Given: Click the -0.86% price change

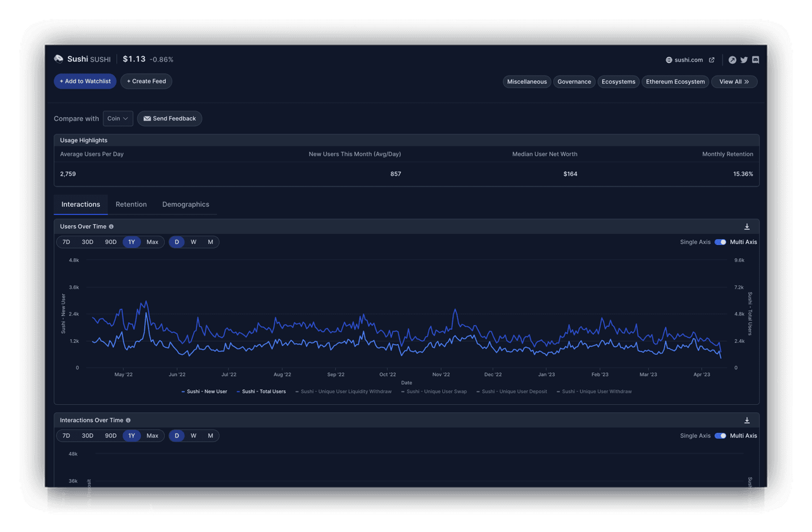Looking at the screenshot, I should [x=161, y=59].
